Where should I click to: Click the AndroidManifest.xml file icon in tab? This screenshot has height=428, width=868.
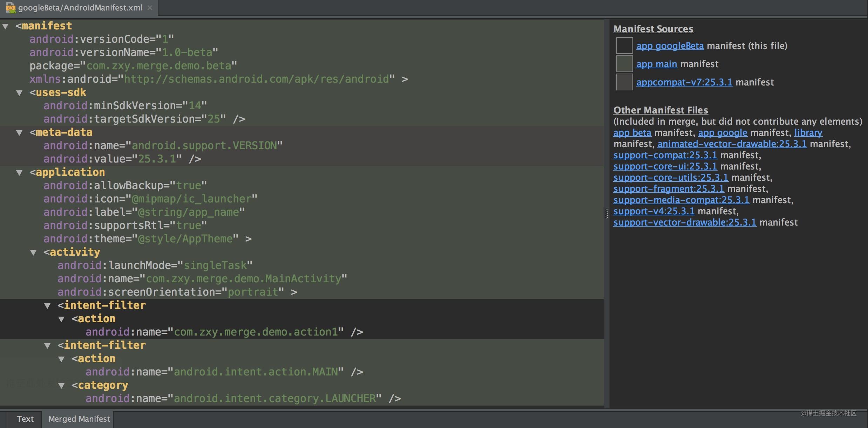[x=11, y=8]
